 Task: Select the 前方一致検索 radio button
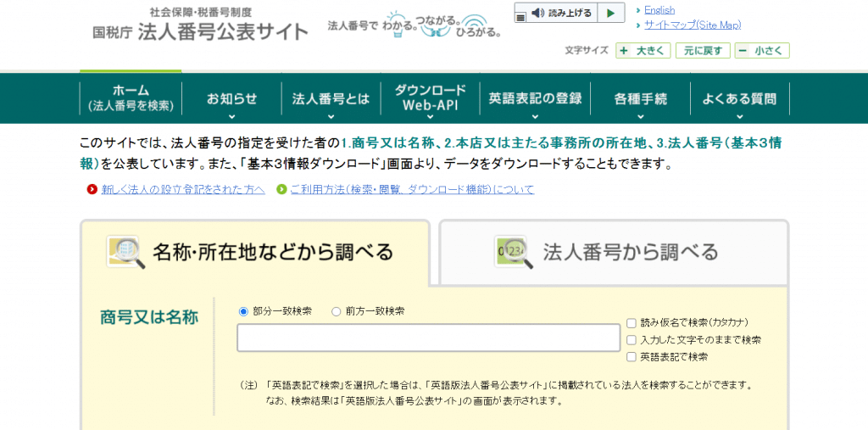pos(337,311)
